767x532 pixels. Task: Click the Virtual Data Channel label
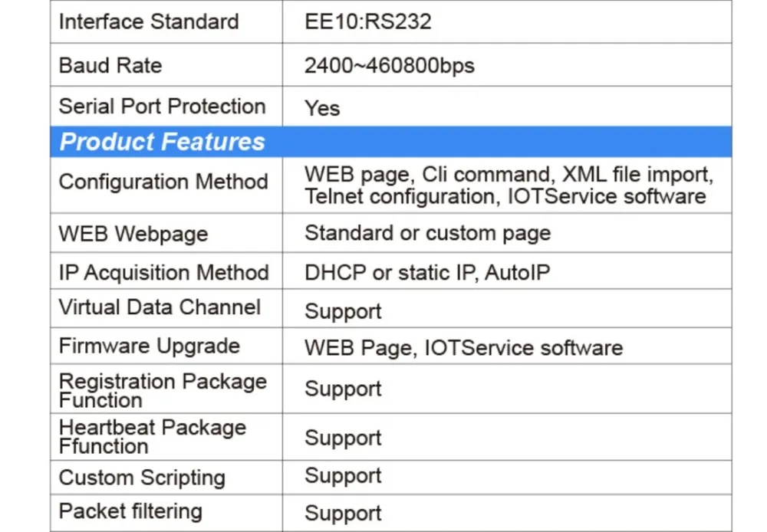coord(160,307)
